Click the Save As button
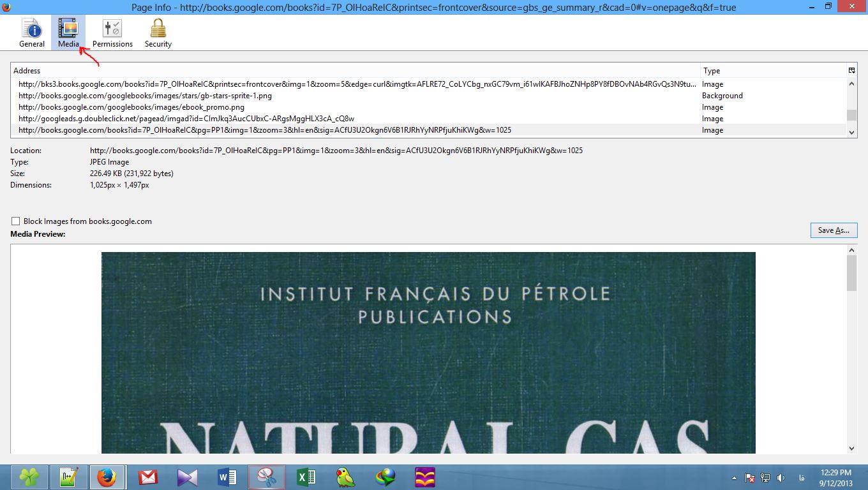 coord(834,230)
